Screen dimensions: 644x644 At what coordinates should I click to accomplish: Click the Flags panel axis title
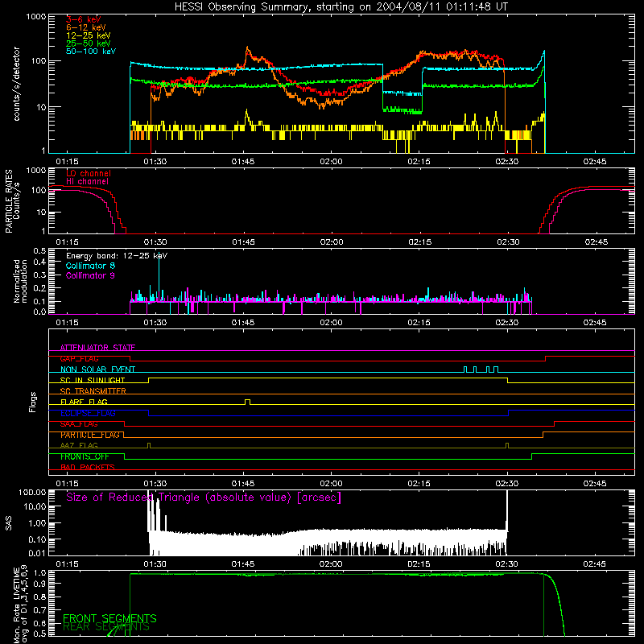[x=33, y=402]
